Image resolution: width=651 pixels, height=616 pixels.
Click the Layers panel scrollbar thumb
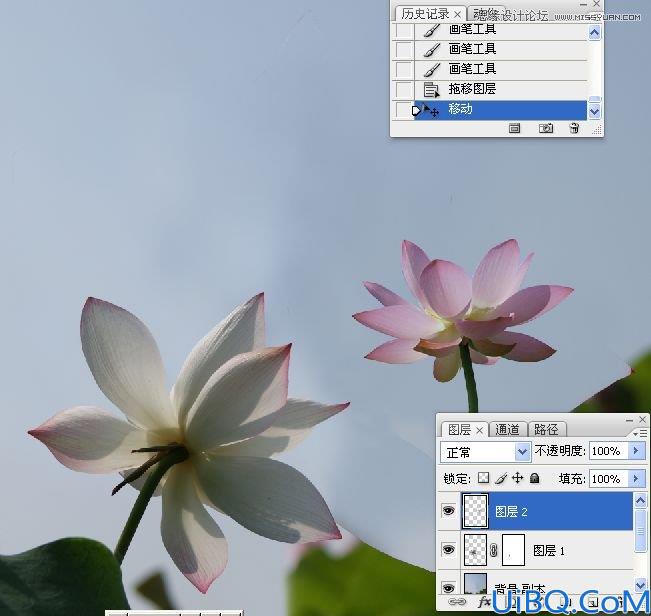(x=640, y=531)
